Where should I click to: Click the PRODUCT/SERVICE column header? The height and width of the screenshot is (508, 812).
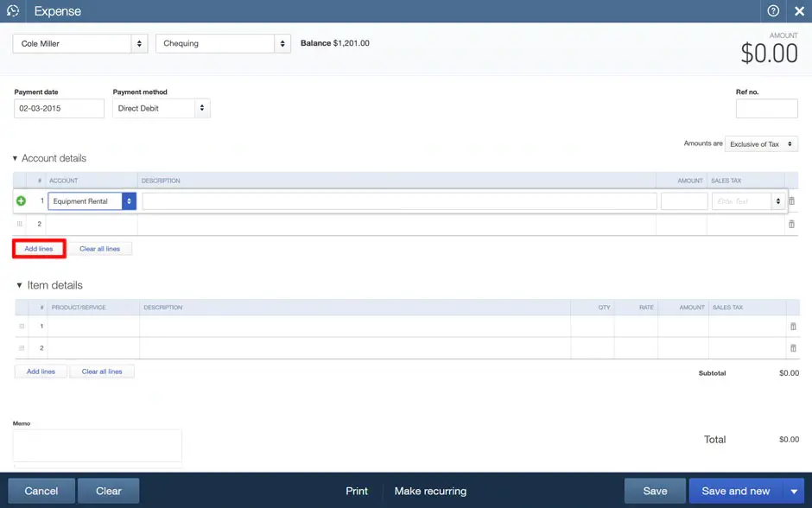[79, 308]
